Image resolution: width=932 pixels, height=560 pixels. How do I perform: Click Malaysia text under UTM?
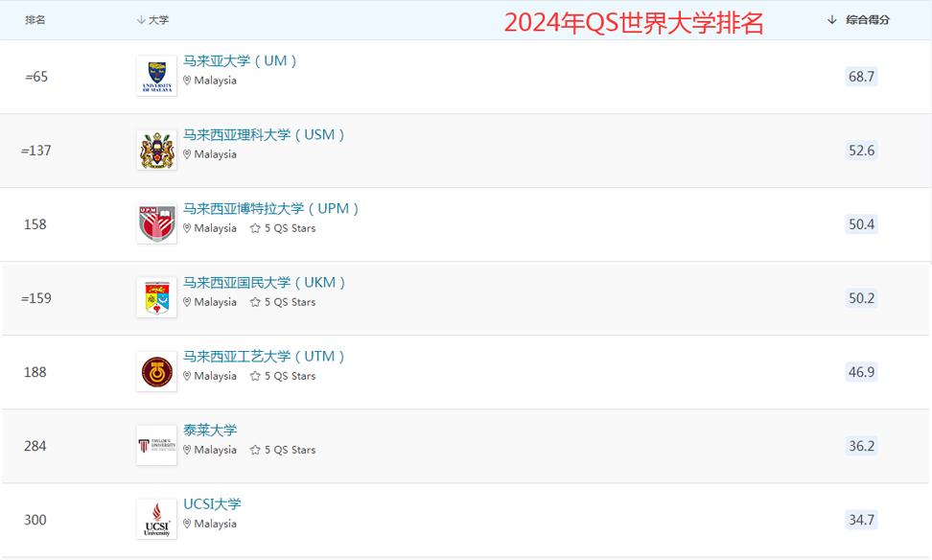click(215, 376)
